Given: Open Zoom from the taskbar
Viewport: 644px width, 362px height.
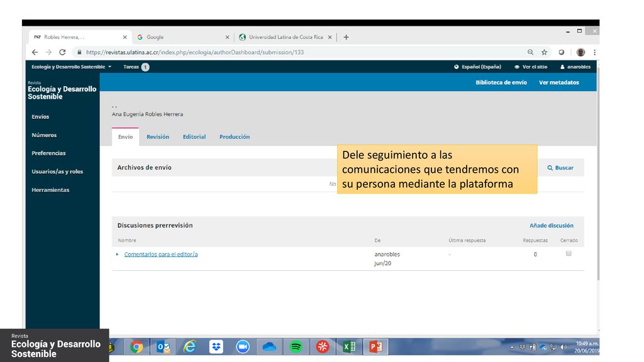Looking at the screenshot, I should [243, 347].
